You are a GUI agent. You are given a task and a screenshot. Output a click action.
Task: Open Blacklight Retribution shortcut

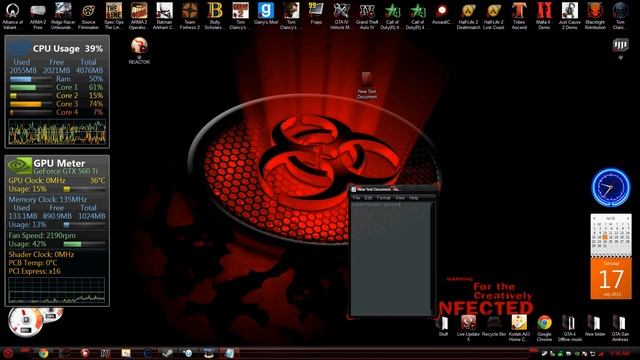pos(595,16)
